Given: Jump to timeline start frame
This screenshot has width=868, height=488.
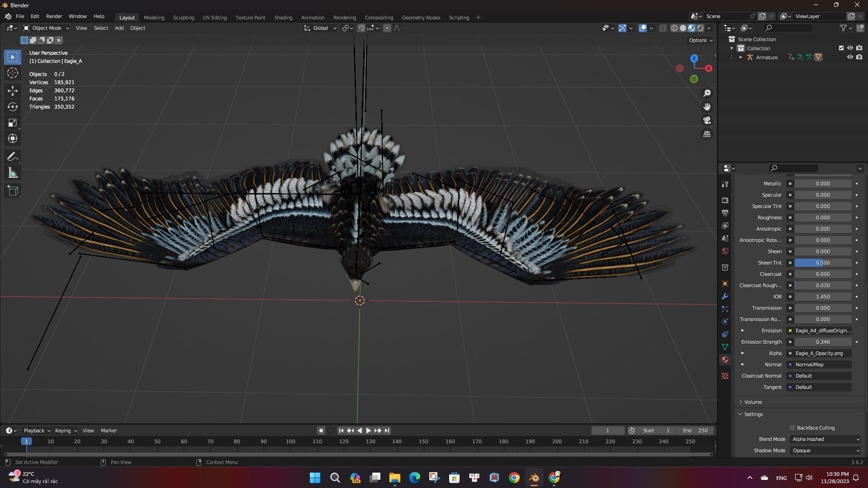Looking at the screenshot, I should click(341, 431).
